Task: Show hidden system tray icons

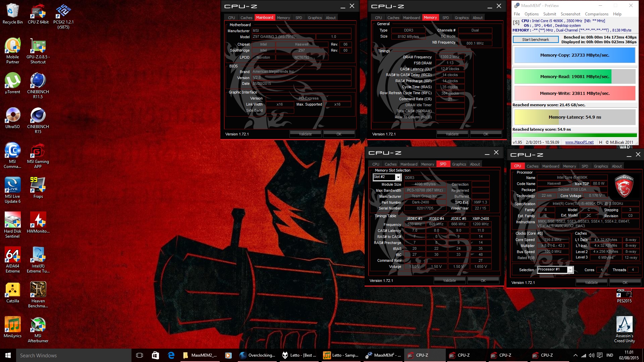Action: pos(576,355)
